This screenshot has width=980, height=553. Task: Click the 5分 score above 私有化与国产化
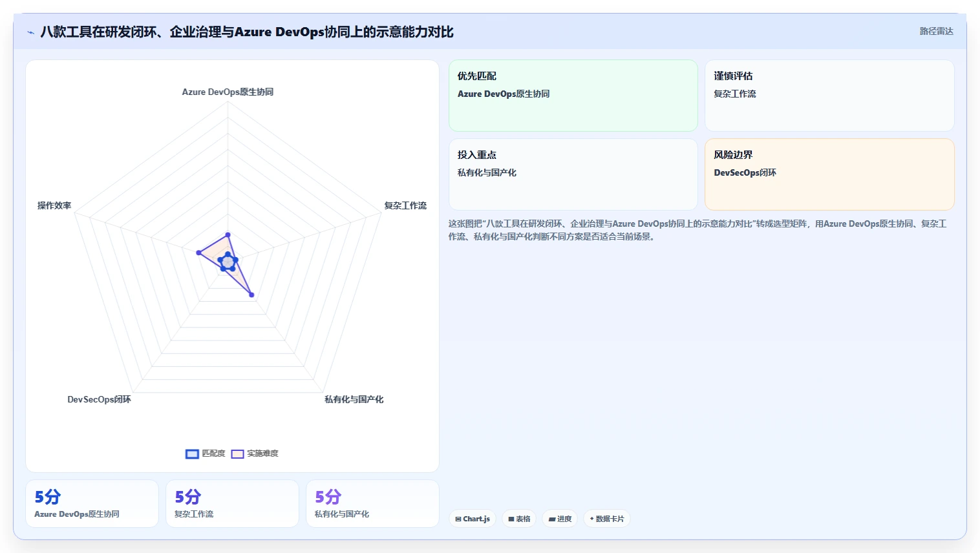328,497
